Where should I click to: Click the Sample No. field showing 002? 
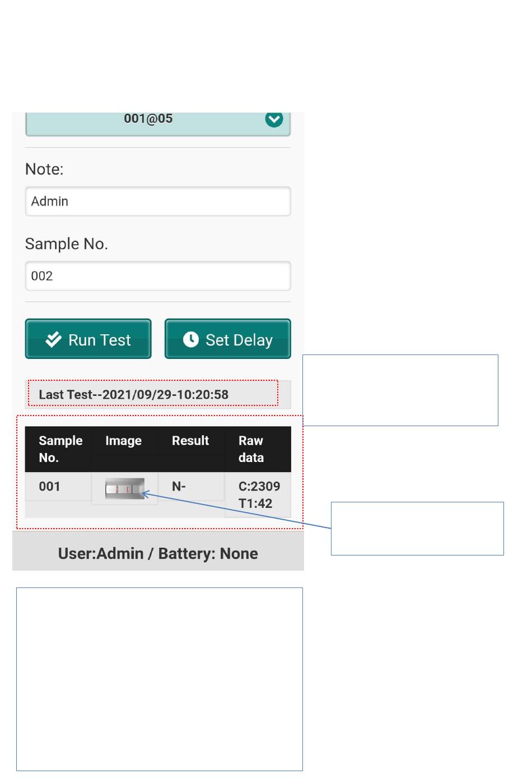158,276
